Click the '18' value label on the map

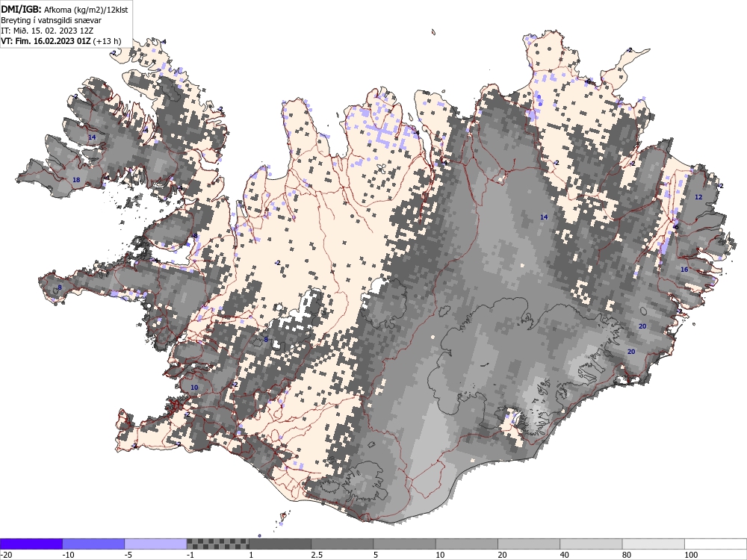pos(76,179)
